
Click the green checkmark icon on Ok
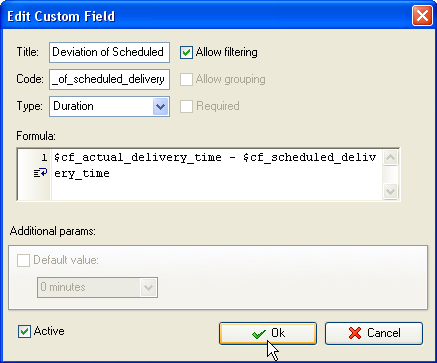pyautogui.click(x=259, y=333)
